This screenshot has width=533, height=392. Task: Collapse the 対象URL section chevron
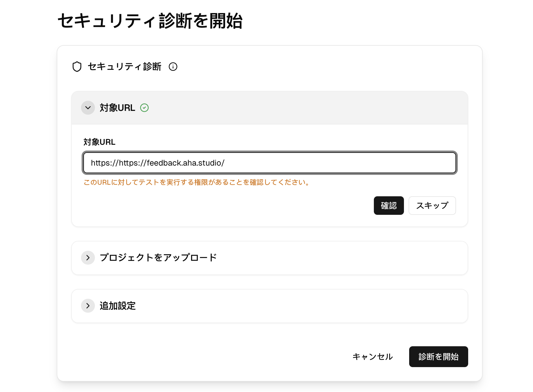(x=88, y=108)
